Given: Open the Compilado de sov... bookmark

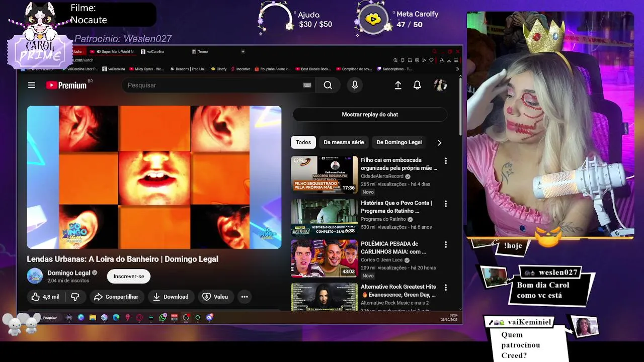Looking at the screenshot, I should (x=354, y=69).
